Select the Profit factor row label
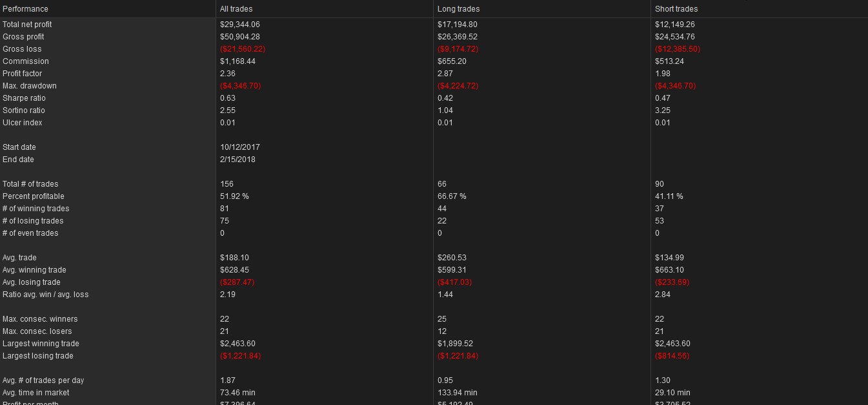 pos(23,74)
